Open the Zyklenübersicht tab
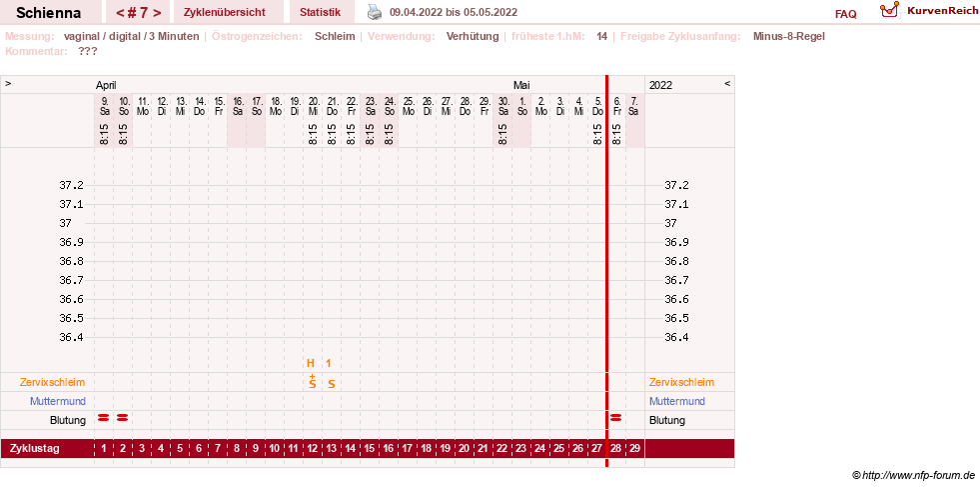The width and height of the screenshot is (980, 487). (225, 12)
